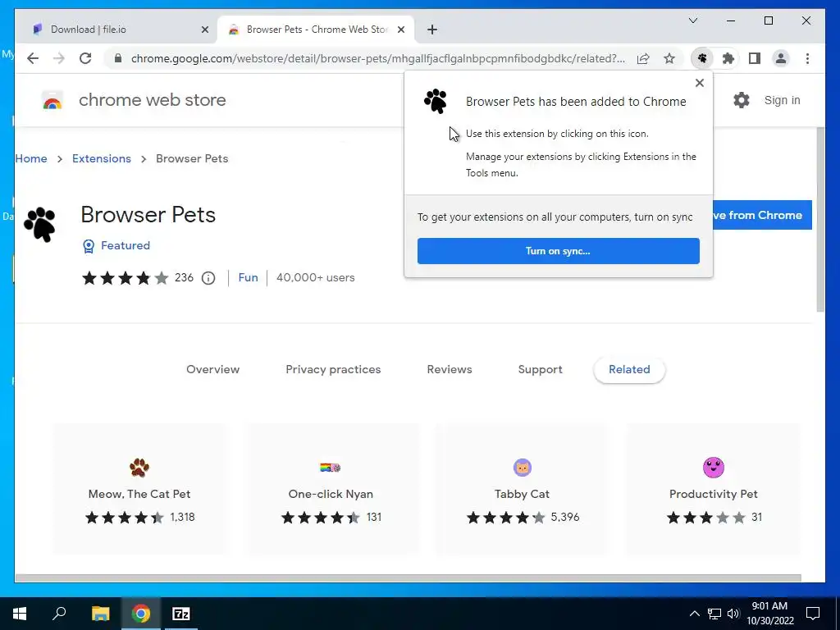Click Turn on sync button

pyautogui.click(x=558, y=251)
